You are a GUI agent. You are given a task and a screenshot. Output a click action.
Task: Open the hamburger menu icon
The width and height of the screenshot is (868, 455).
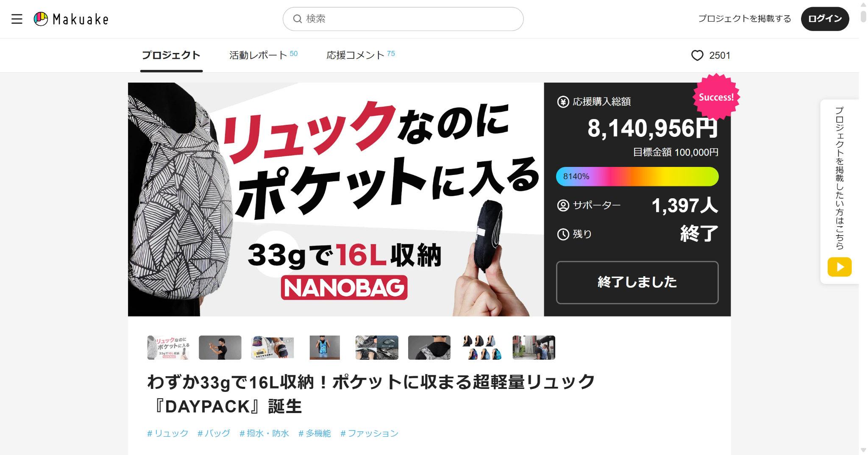17,19
